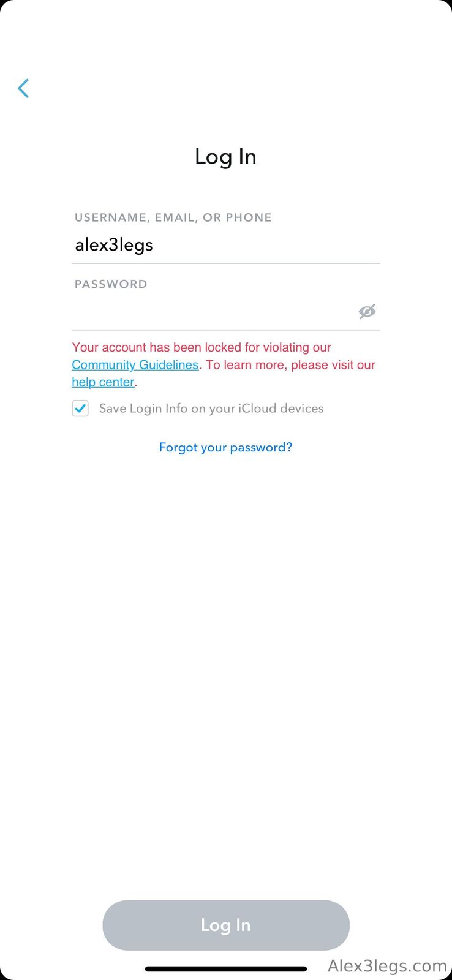452x980 pixels.
Task: Click the Alex3legs.com watermark text
Action: 387,966
